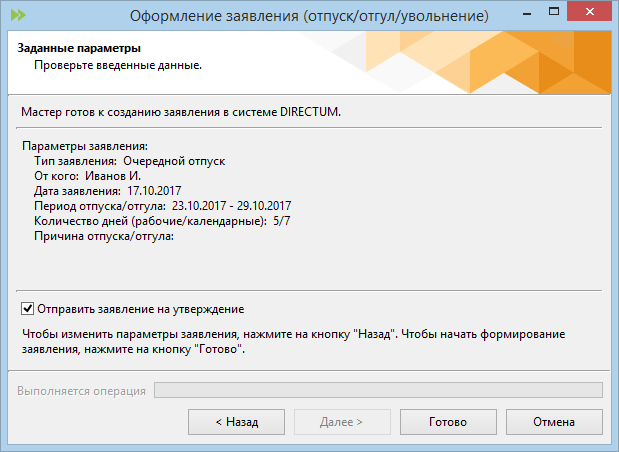Click the 'Параметры заявления:' label
This screenshot has height=452, width=619.
tap(85, 146)
